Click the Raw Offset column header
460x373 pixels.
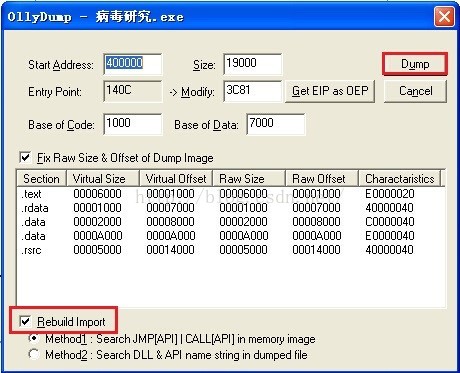(322, 178)
